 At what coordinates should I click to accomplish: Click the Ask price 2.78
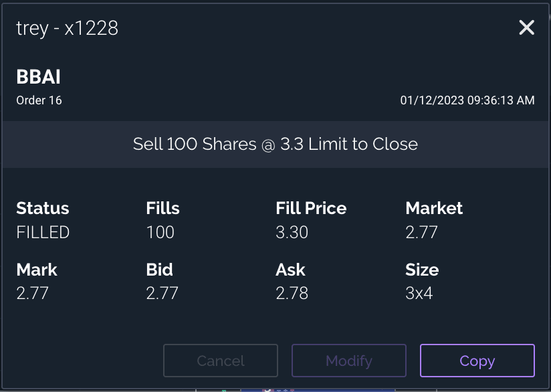click(292, 292)
